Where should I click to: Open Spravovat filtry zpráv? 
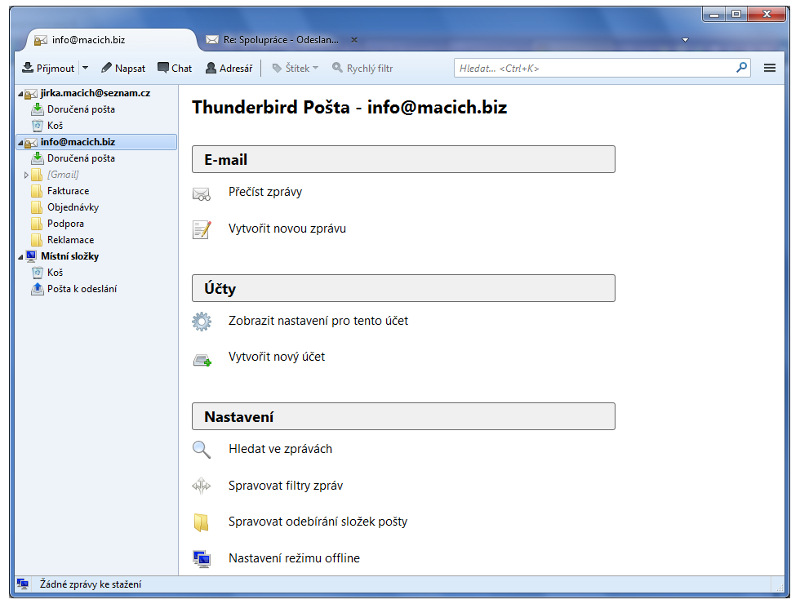286,486
